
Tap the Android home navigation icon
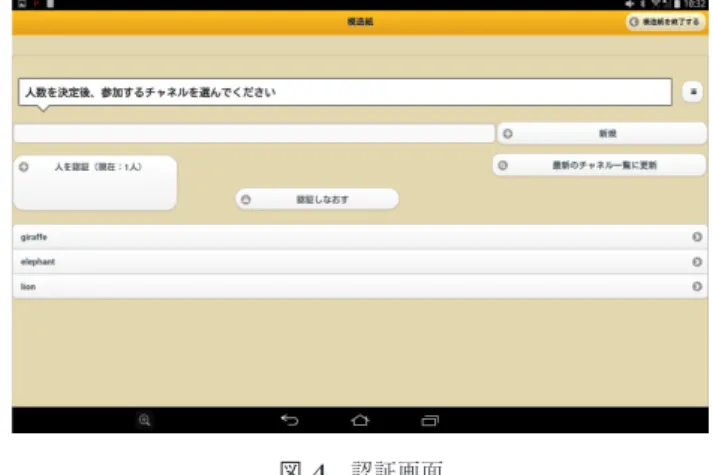360,420
